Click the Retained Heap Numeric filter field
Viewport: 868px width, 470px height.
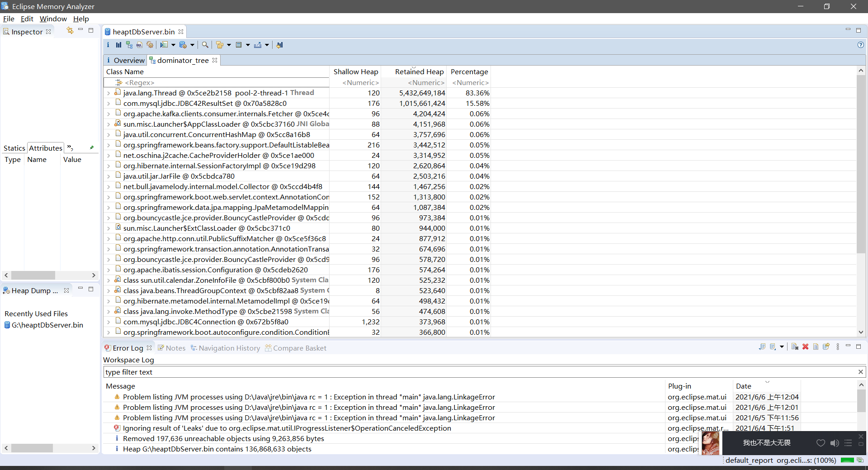414,82
